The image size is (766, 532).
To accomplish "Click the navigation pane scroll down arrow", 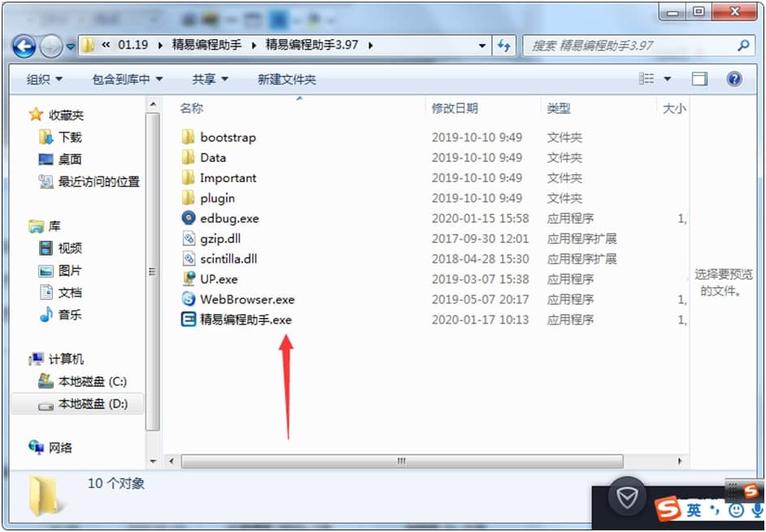I will (153, 460).
